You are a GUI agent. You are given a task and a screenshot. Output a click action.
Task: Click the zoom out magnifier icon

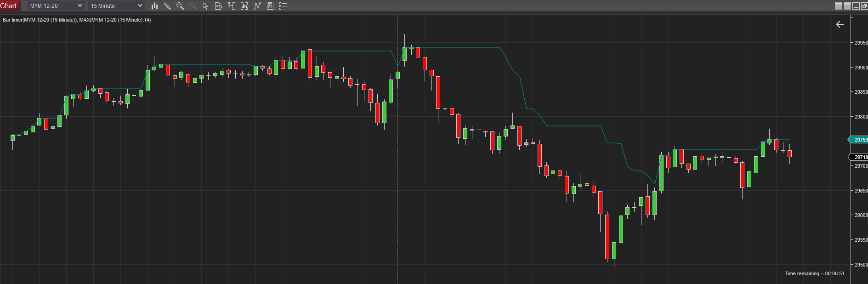coord(193,6)
